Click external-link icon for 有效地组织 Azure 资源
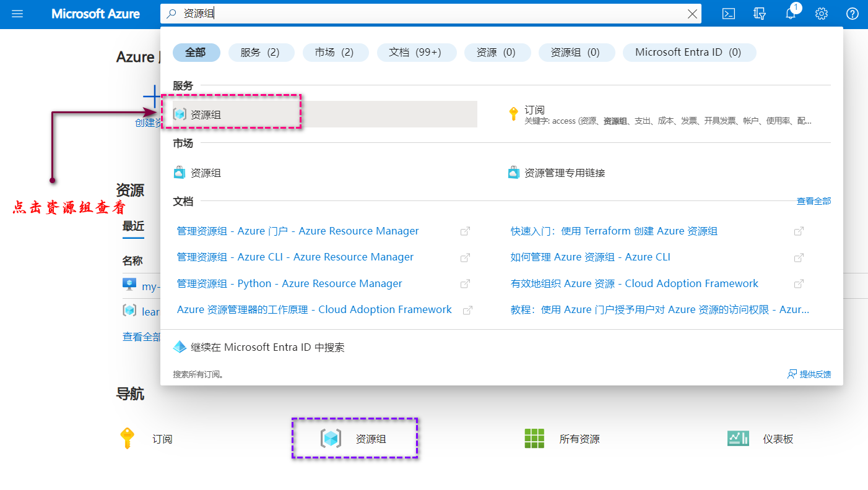Image resolution: width=868 pixels, height=490 pixels. click(x=799, y=284)
